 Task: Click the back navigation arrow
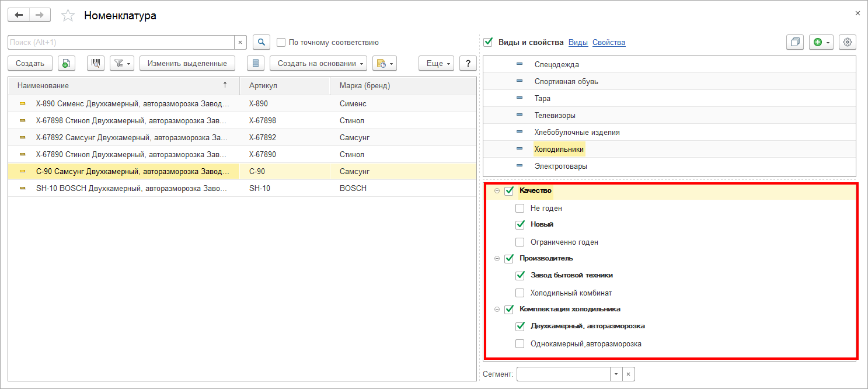click(19, 15)
